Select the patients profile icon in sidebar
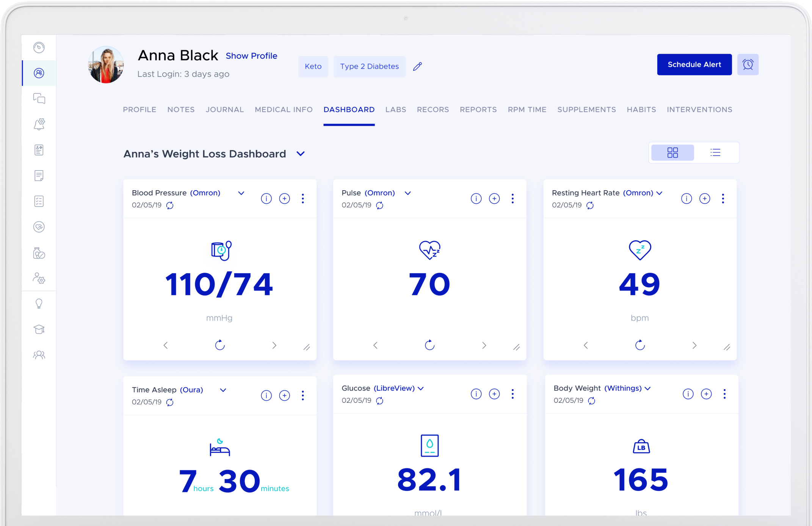 click(x=39, y=73)
